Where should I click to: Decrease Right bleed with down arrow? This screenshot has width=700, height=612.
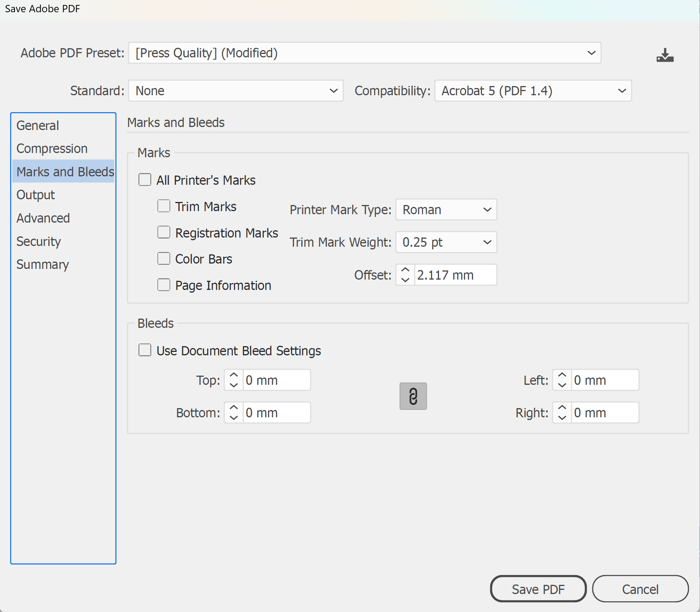point(562,418)
